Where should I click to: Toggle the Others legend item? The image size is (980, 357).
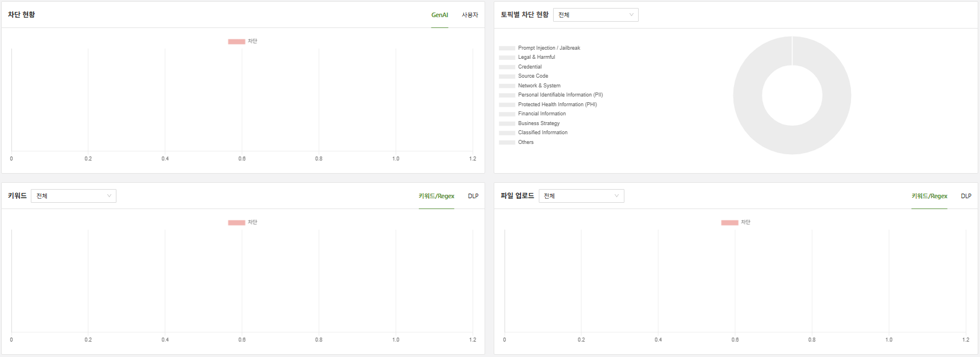(x=526, y=142)
